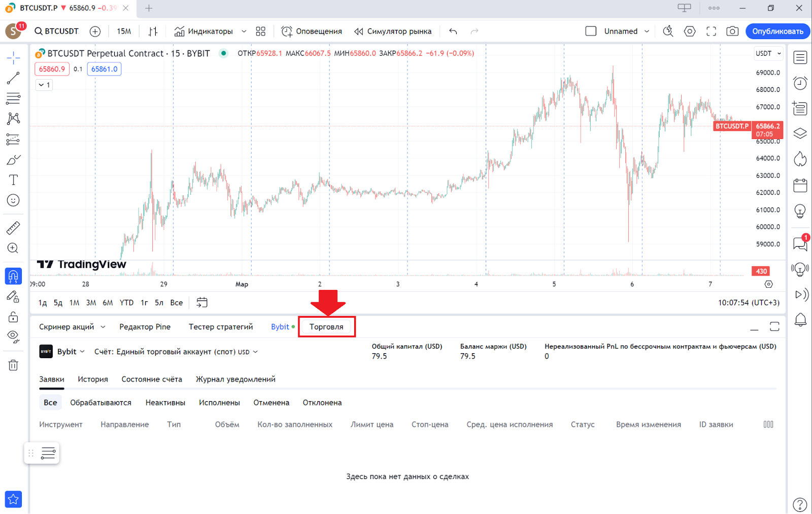Open chart settings hexagon icon

coord(690,31)
